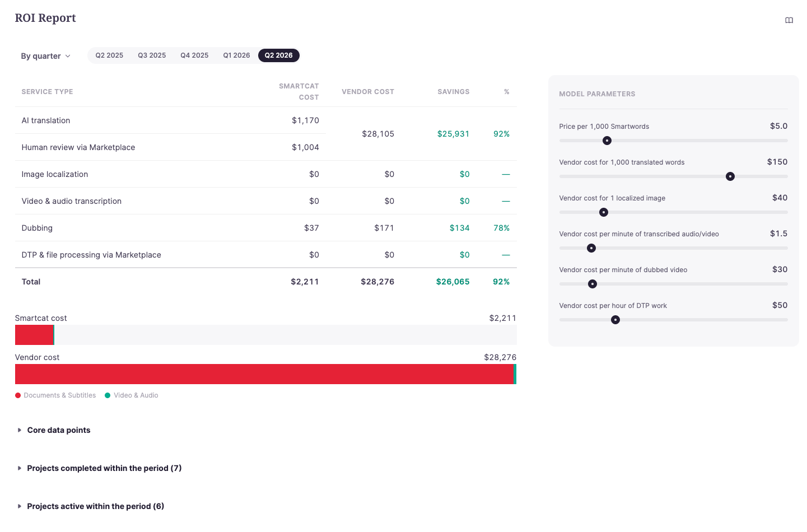Adjust Vendor cost for 1 localized image slider

point(604,212)
